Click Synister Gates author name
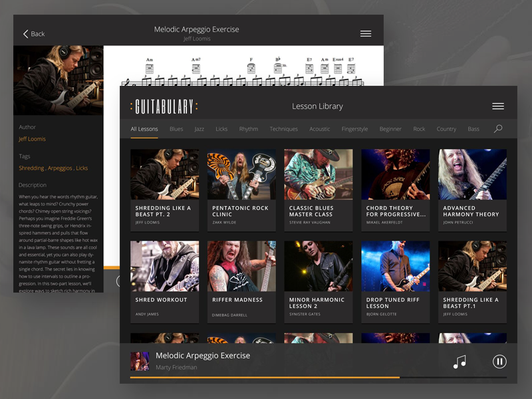This screenshot has height=399, width=532. [x=305, y=314]
